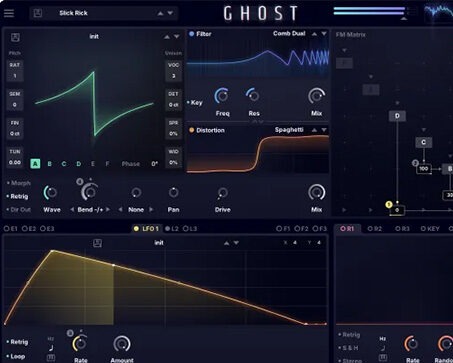Select the L3 LFO tab
This screenshot has height=363, width=453.
(x=190, y=229)
